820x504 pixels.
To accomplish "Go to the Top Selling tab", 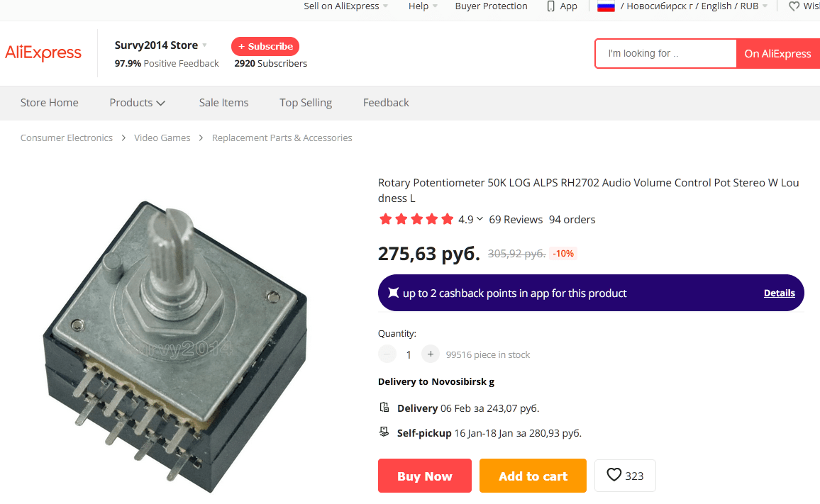I will tap(306, 103).
